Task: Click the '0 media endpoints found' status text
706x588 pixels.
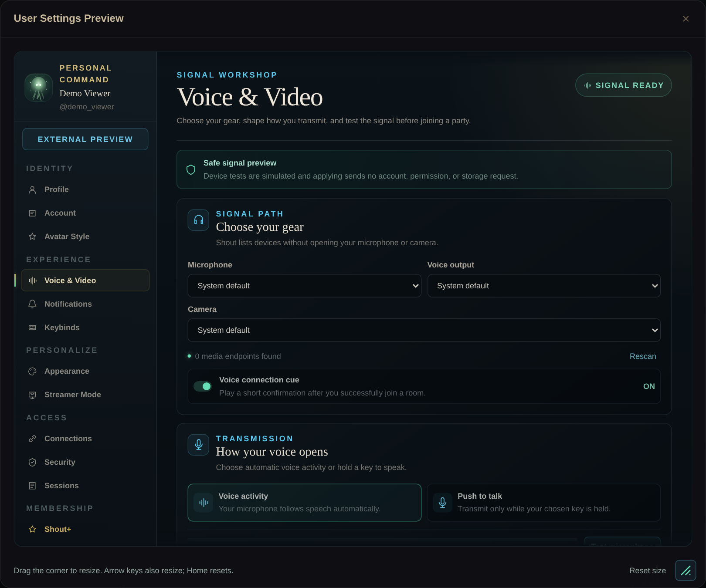Action: coord(238,356)
